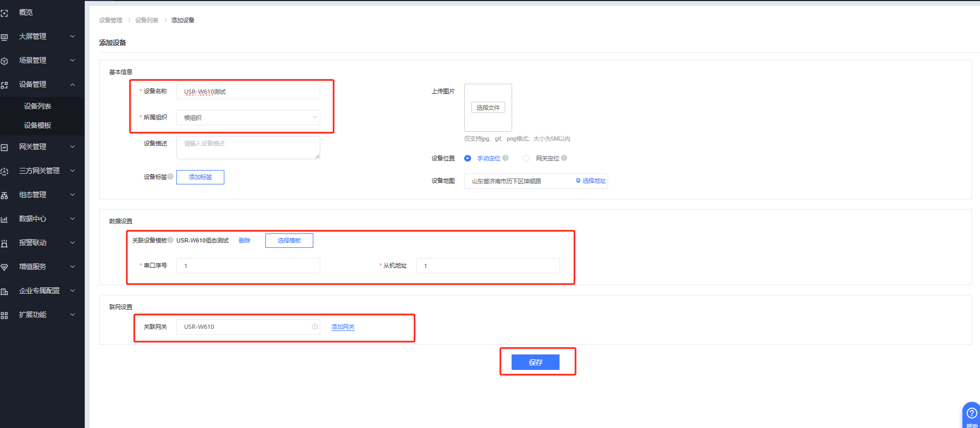Select the 网关定位 radio button
Viewport: 980px width, 428px height.
(526, 158)
